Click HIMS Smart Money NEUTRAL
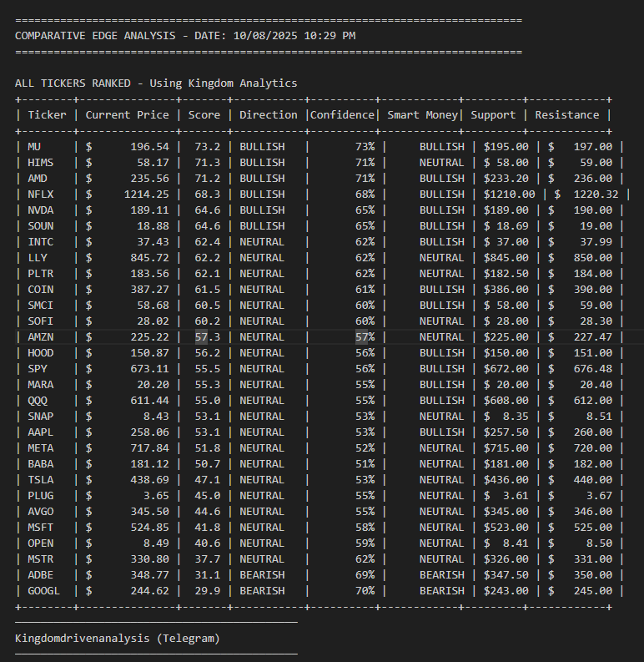 click(x=442, y=163)
